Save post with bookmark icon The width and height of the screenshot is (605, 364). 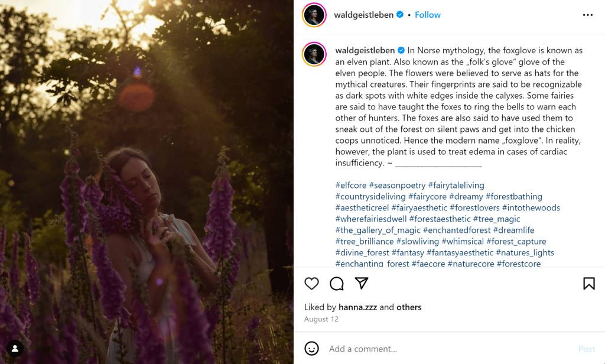(x=588, y=284)
